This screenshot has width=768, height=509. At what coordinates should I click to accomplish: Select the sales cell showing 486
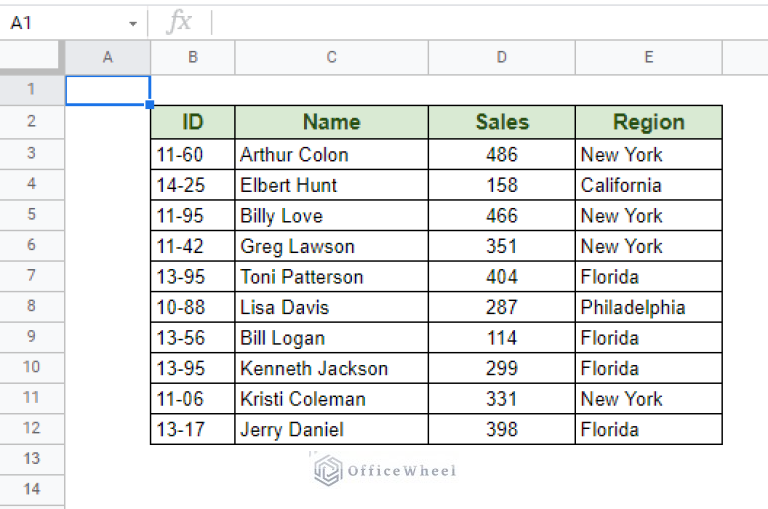(x=501, y=154)
